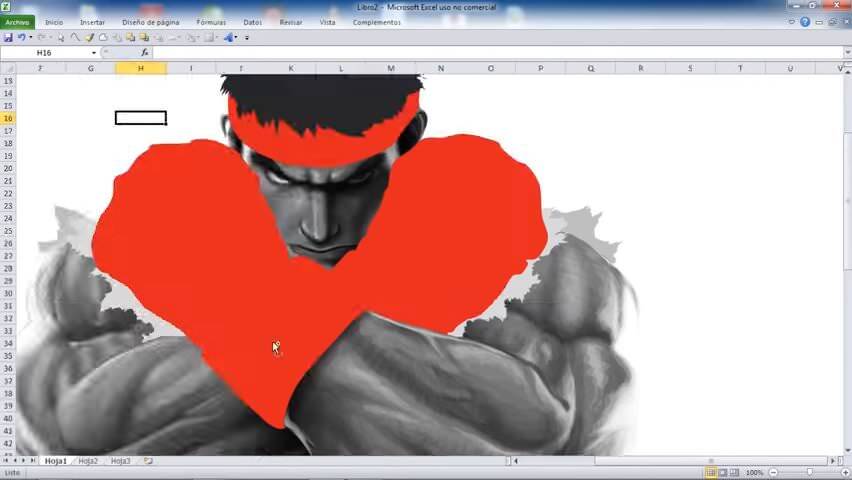
Task: Switch to Page Layout view button
Action: click(723, 473)
